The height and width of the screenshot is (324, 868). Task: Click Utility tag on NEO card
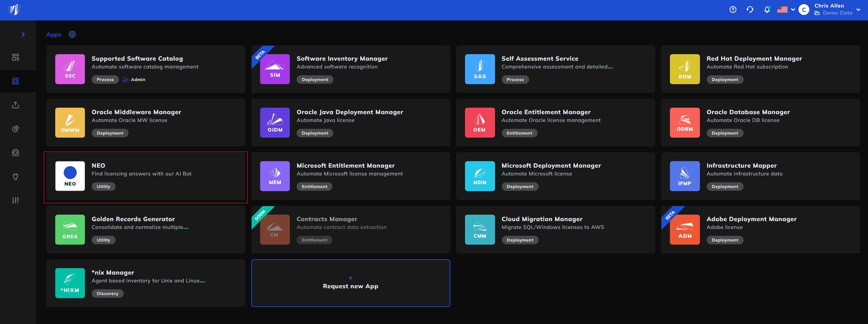(x=103, y=186)
